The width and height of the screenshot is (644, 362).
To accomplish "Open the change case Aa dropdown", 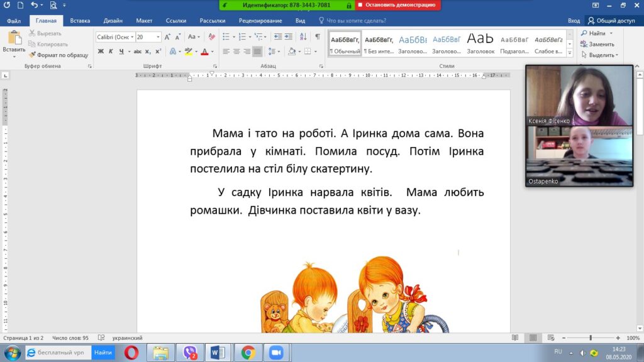I will 194,37.
